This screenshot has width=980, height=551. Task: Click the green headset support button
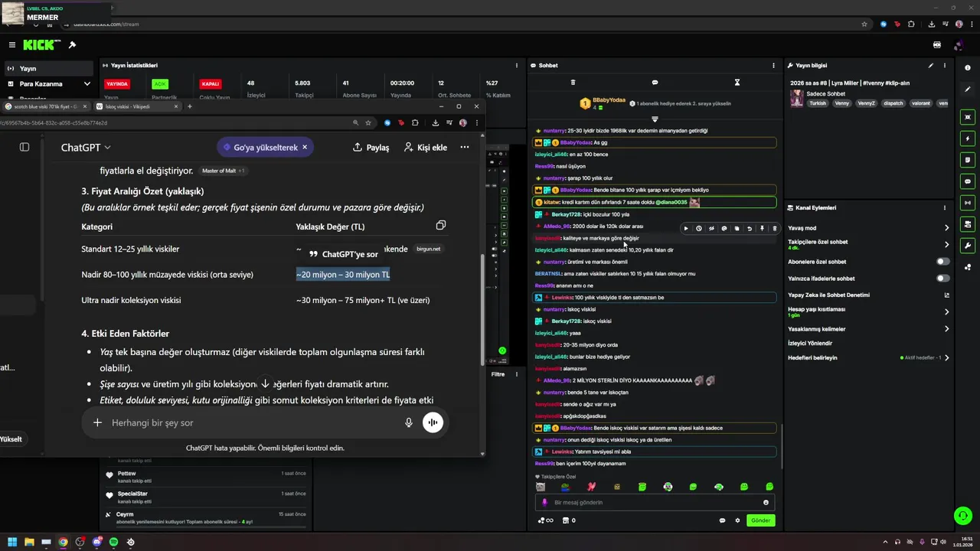tap(962, 514)
